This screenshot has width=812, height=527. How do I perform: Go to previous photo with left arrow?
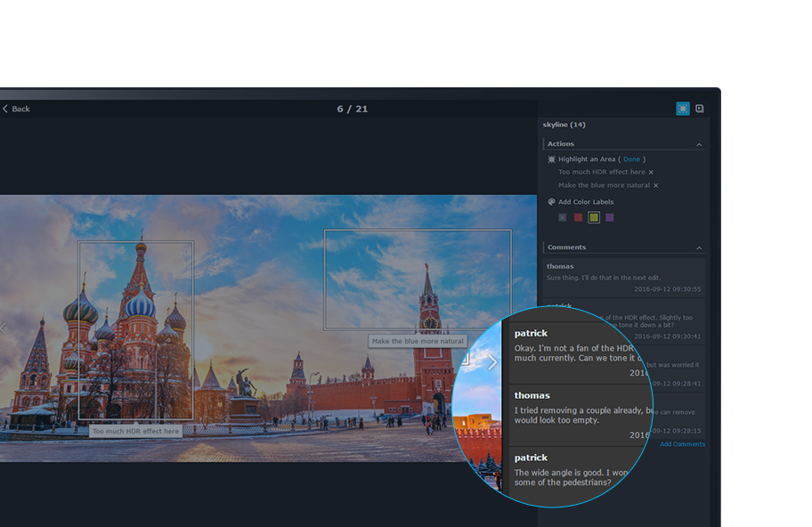click(x=4, y=328)
